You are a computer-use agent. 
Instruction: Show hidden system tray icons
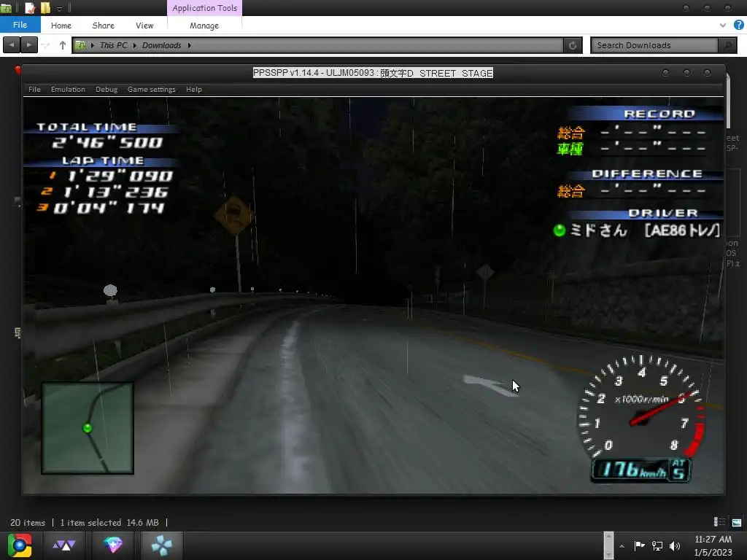point(622,546)
